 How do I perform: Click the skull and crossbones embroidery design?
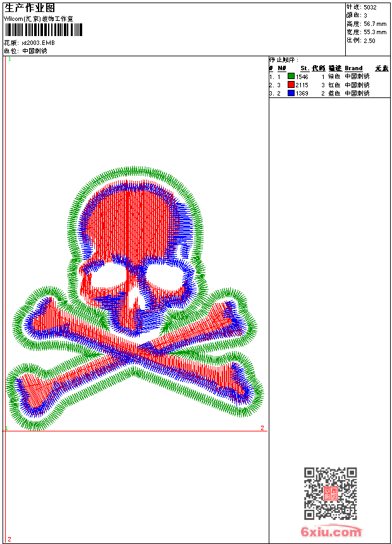[135, 299]
